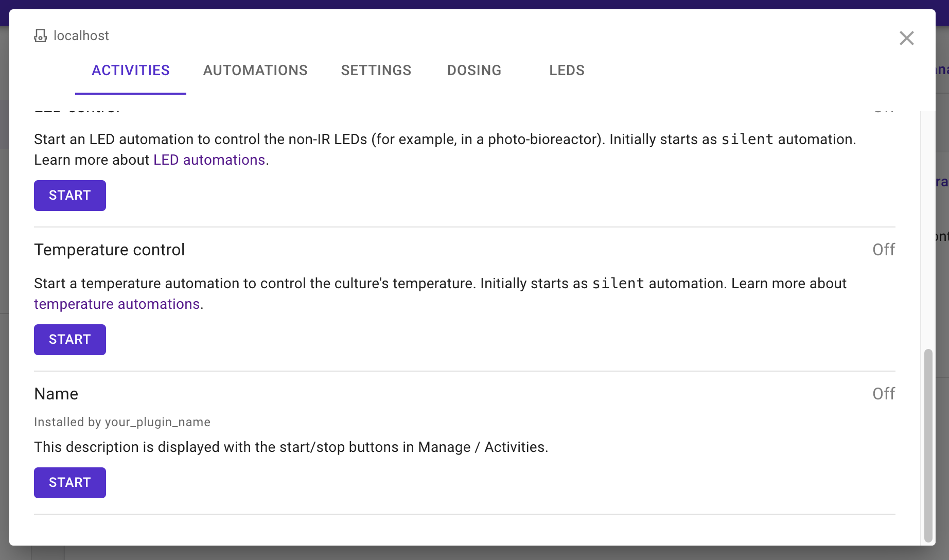
Task: Close the localhost management dialog
Action: point(906,38)
